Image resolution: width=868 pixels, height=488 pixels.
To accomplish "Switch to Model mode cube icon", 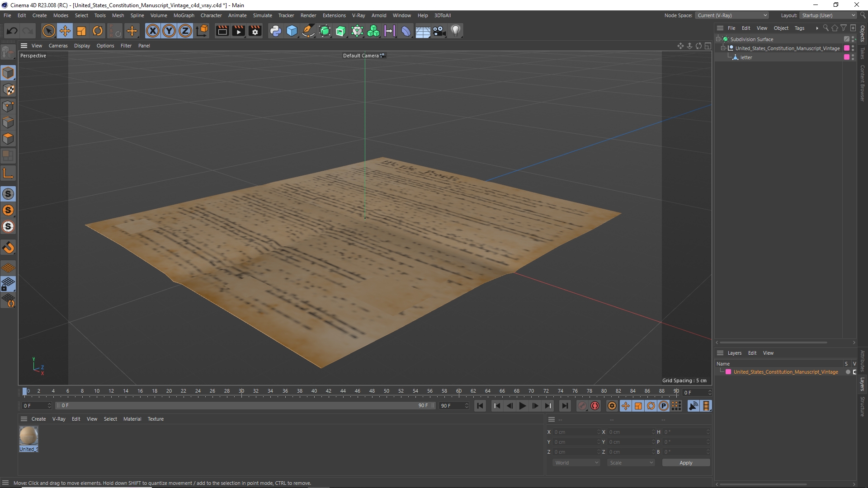I will (x=8, y=73).
